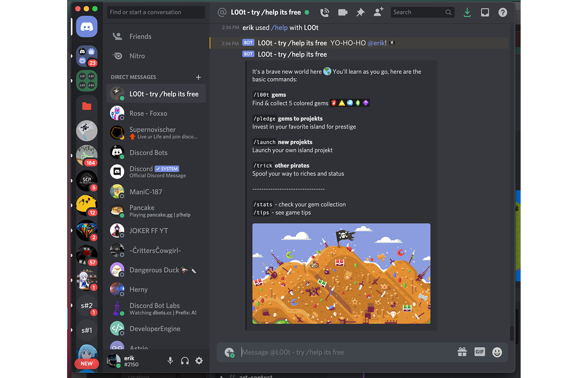Viewport: 588px width, 378px height.
Task: Start a video call
Action: pos(343,13)
